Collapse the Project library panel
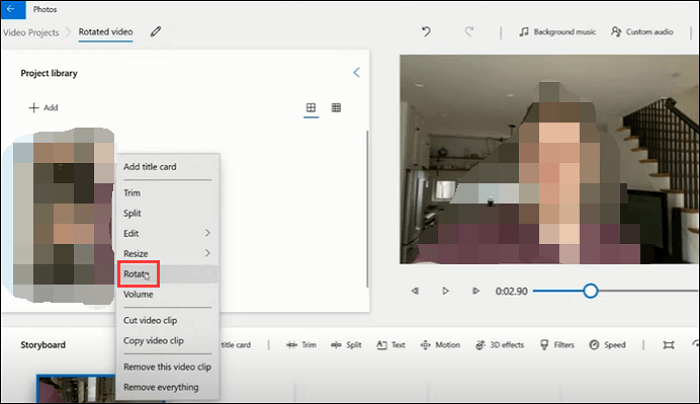This screenshot has height=404, width=700. click(x=356, y=72)
